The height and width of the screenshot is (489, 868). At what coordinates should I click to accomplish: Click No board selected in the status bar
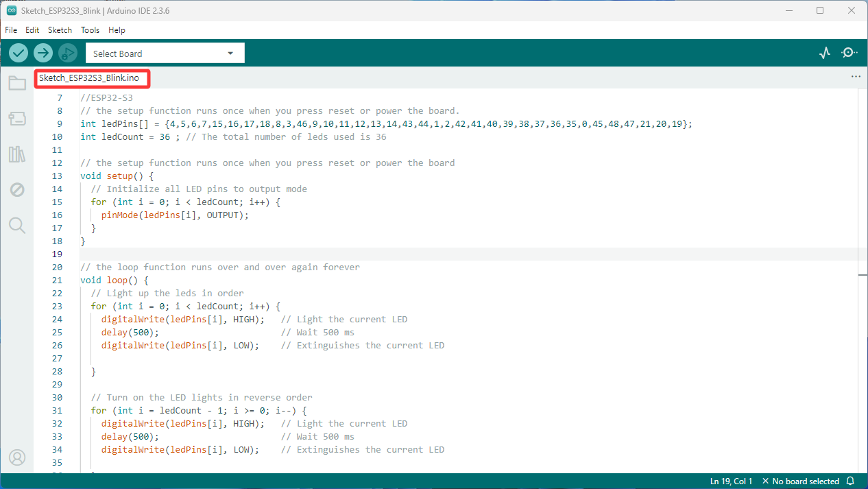click(x=801, y=481)
